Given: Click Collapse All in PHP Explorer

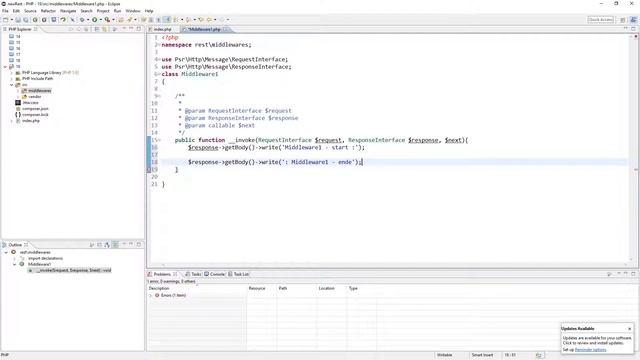Looking at the screenshot, I should point(97,29).
